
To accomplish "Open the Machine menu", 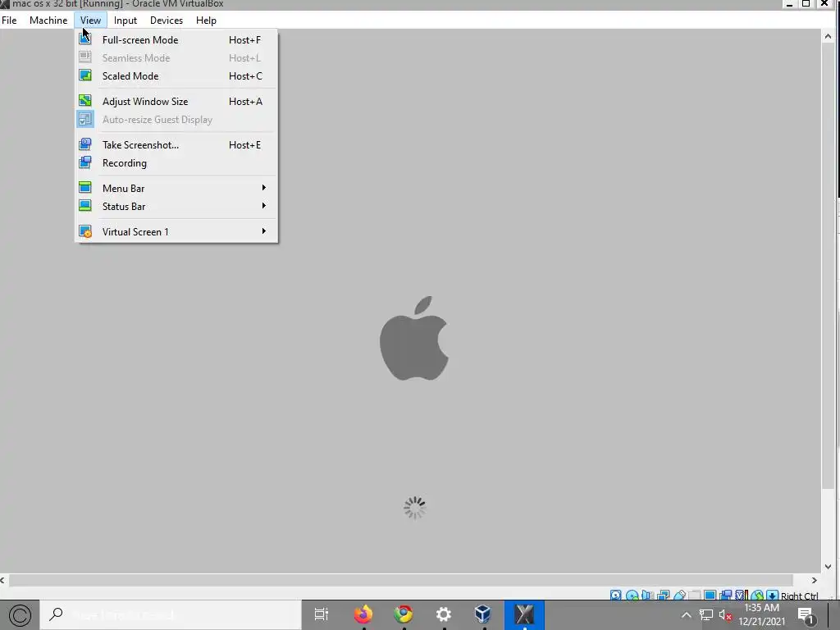I will click(x=48, y=21).
